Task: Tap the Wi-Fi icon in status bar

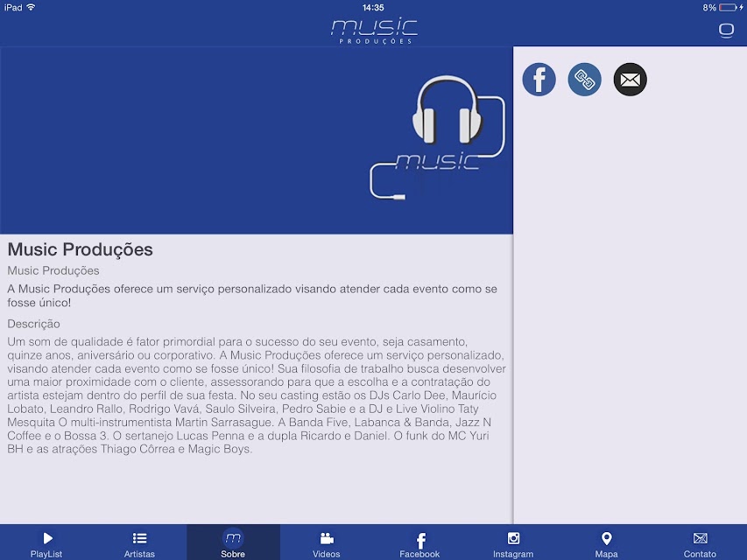Action: coord(31,7)
